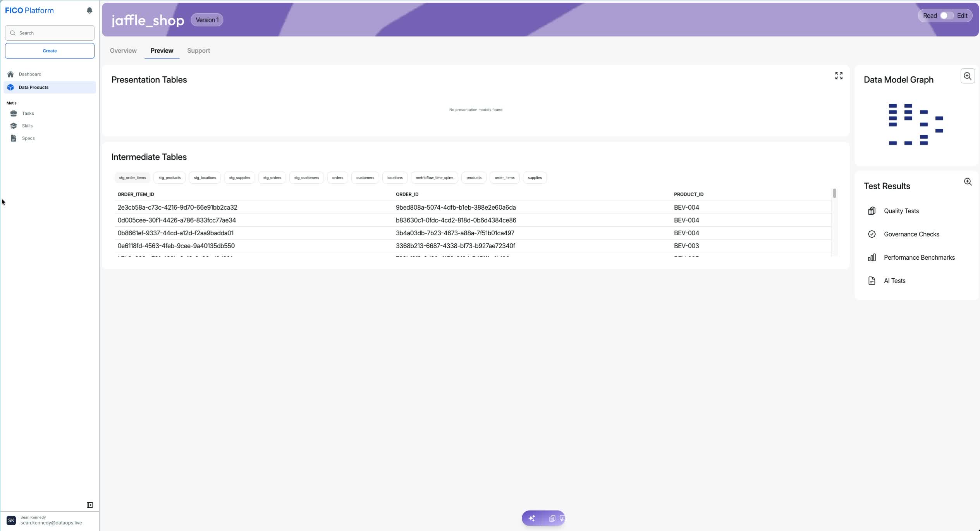Zoom into Test Results panel
This screenshot has width=980, height=531.
pos(968,182)
